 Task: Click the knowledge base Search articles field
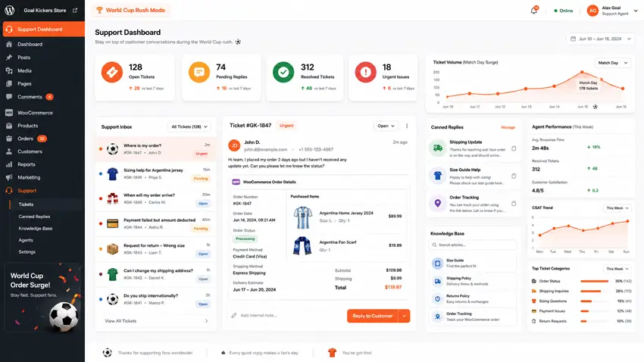click(x=473, y=245)
